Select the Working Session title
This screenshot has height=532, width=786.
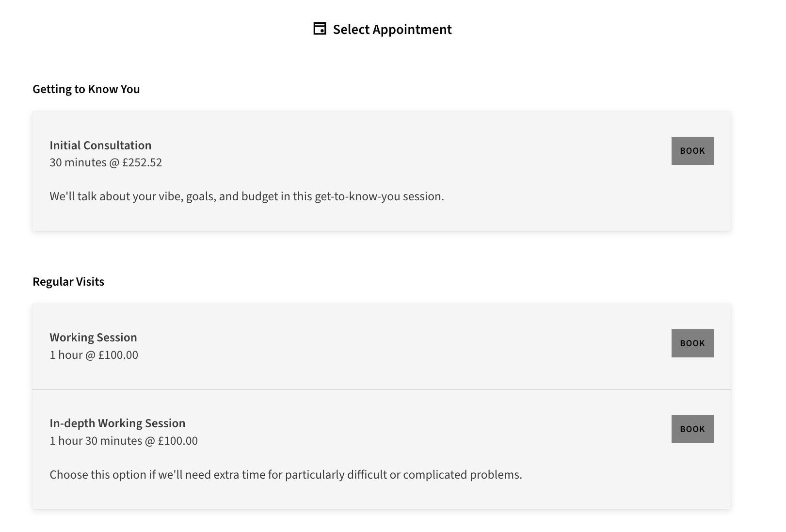[93, 338]
